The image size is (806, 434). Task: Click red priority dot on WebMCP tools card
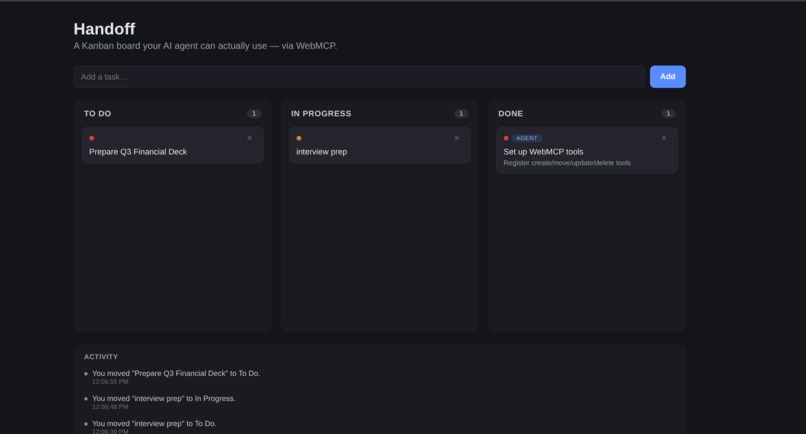click(506, 138)
